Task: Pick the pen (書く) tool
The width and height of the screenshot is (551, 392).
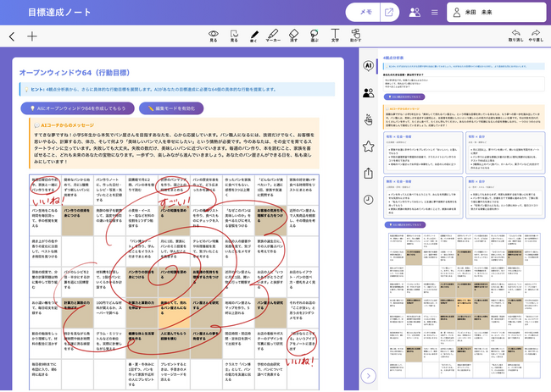Action: pos(253,36)
